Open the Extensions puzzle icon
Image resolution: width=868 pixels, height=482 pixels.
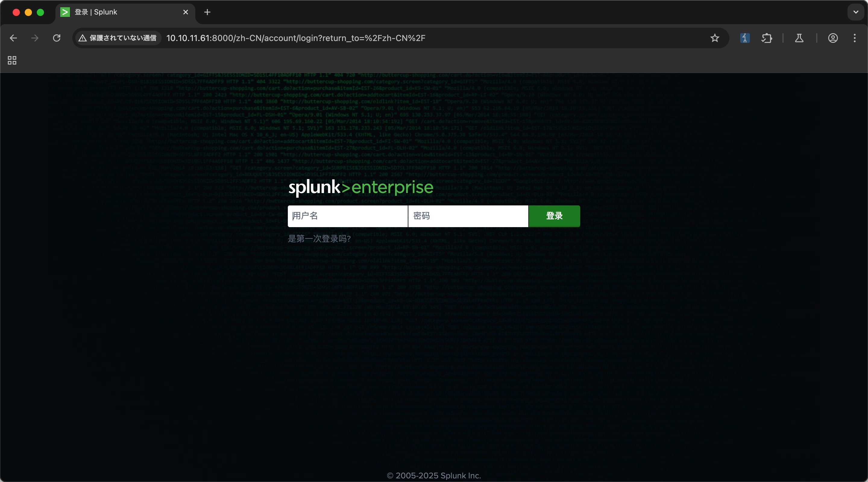coord(766,38)
